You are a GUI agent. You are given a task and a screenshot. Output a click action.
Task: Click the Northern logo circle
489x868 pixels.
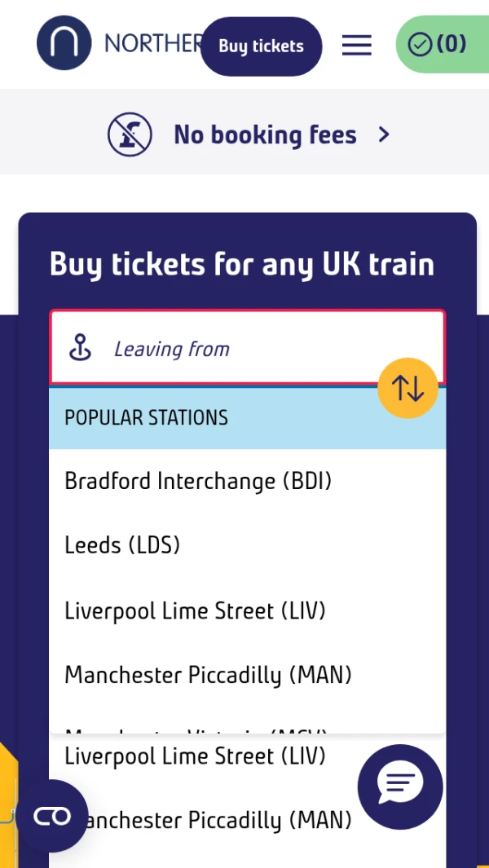coord(64,43)
